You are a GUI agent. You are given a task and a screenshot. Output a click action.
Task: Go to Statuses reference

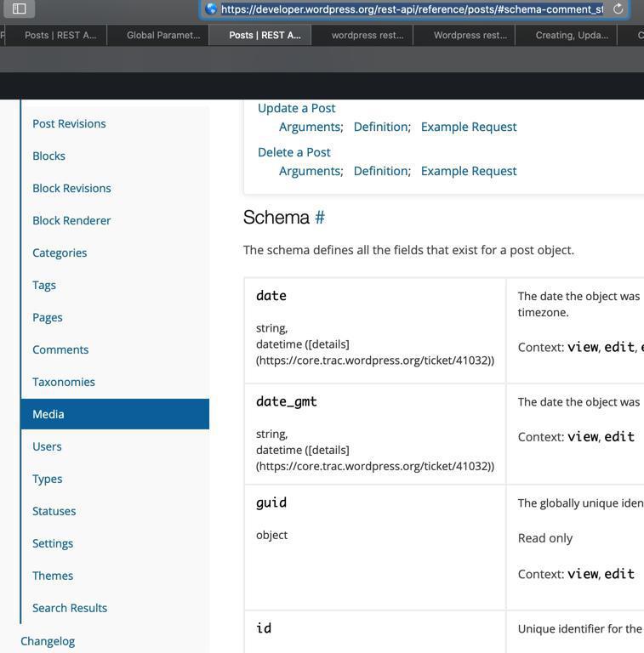(x=54, y=511)
